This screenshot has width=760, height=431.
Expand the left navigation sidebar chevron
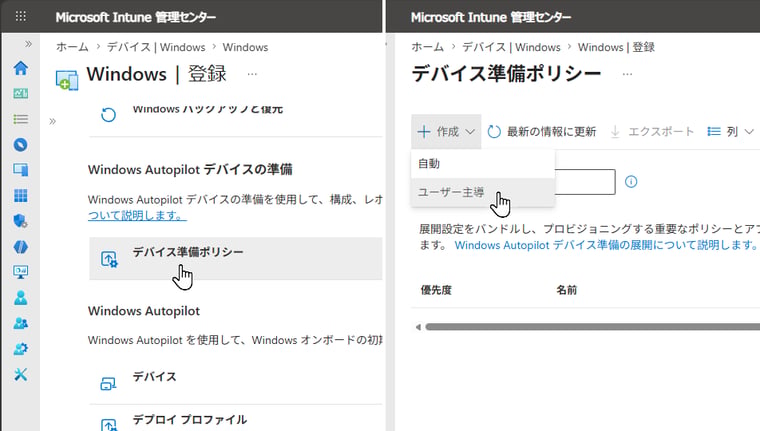click(28, 44)
